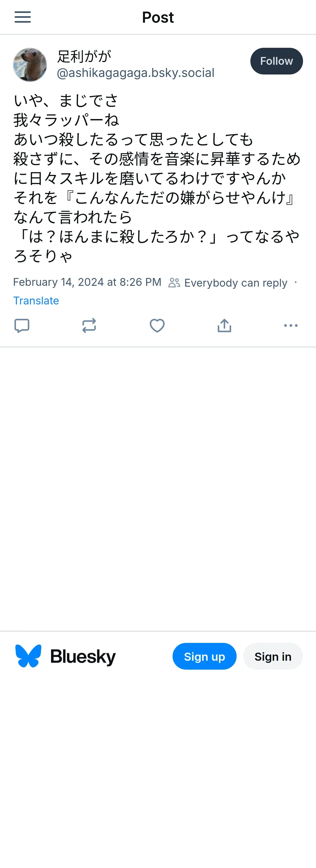Click display name 足利がが
This screenshot has height=868, width=316.
(84, 56)
